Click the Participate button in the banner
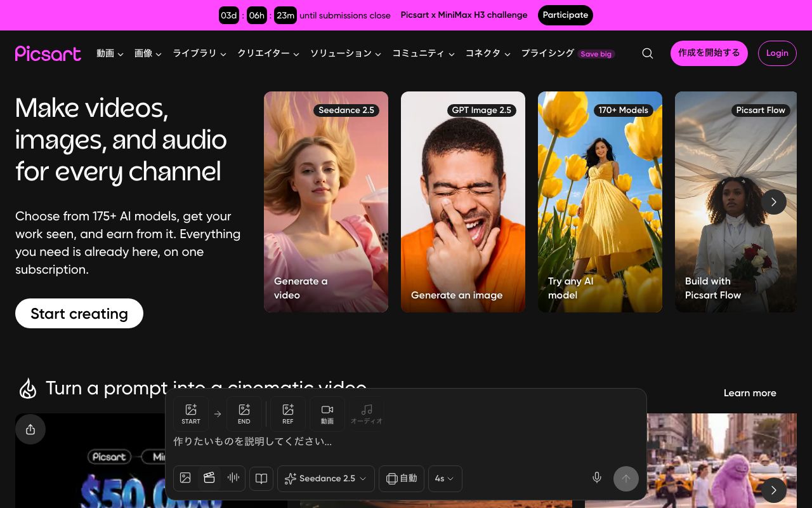The height and width of the screenshot is (508, 812). click(x=565, y=15)
